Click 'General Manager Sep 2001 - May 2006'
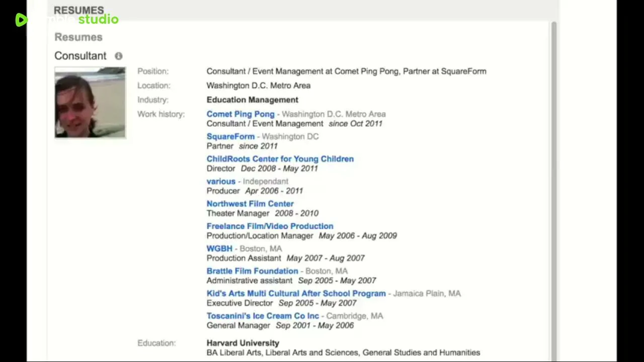Image resolution: width=644 pixels, height=362 pixels. pyautogui.click(x=280, y=325)
